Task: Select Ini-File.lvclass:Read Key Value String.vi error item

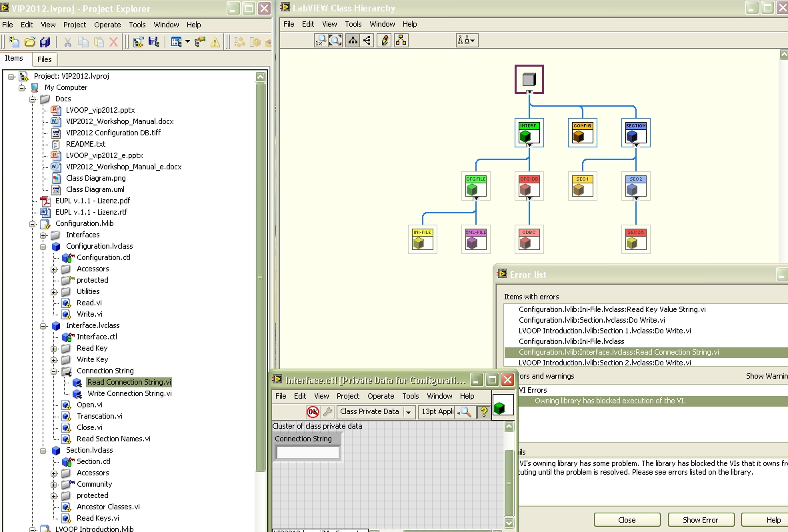Action: pos(612,309)
